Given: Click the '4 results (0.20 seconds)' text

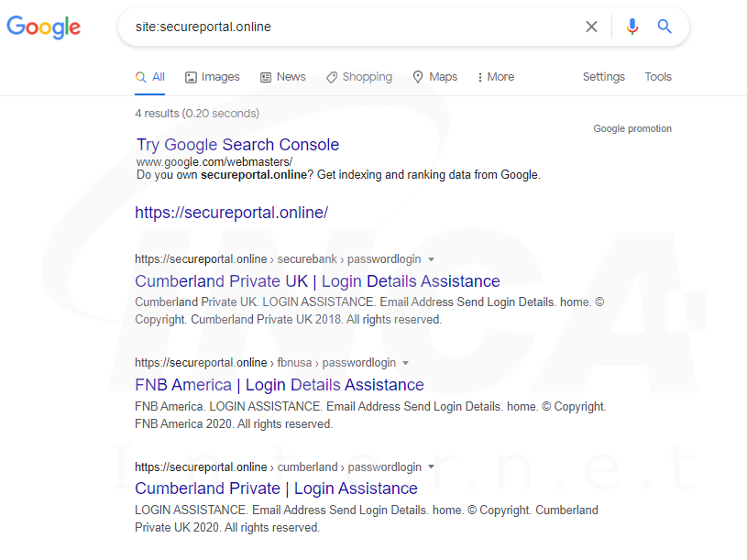Looking at the screenshot, I should pos(197,114).
